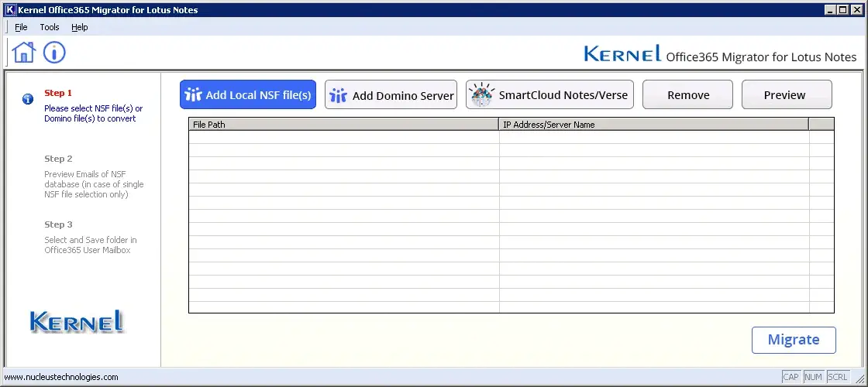
Task: Select the first empty row in file list
Action: [x=343, y=137]
